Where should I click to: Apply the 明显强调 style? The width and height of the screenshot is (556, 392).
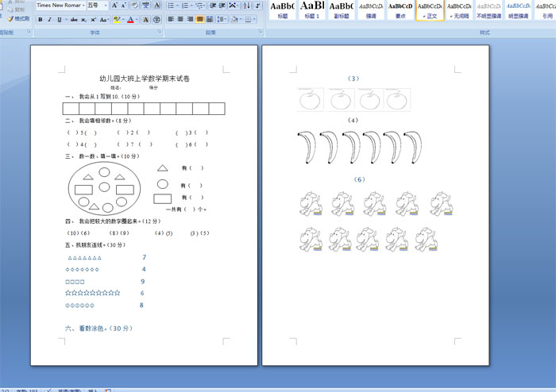point(518,10)
